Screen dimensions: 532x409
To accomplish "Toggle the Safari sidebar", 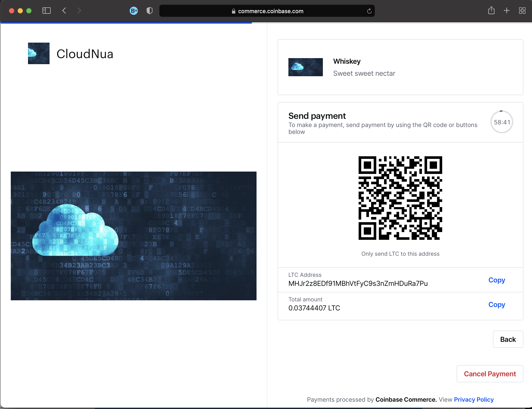I will [46, 11].
